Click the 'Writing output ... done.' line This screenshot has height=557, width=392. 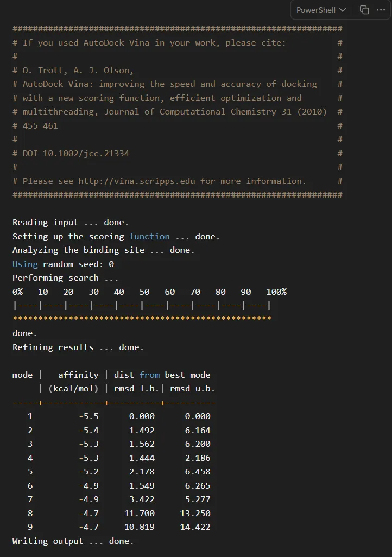(x=73, y=541)
